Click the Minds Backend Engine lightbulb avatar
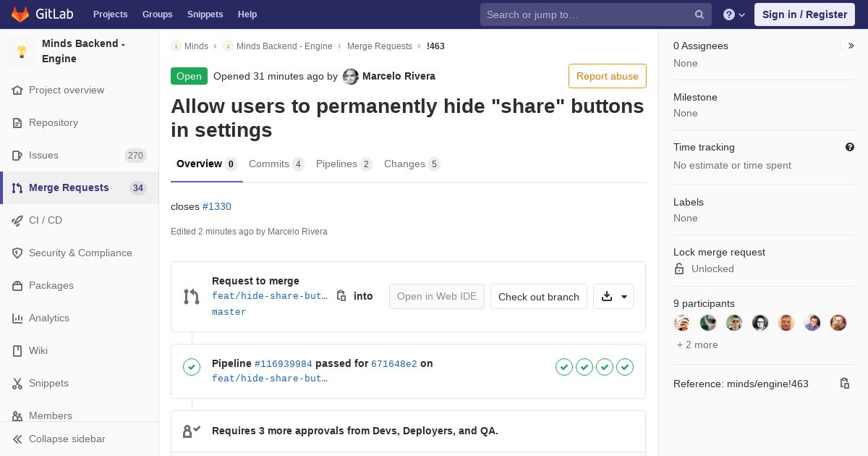868x456 pixels. click(x=22, y=51)
